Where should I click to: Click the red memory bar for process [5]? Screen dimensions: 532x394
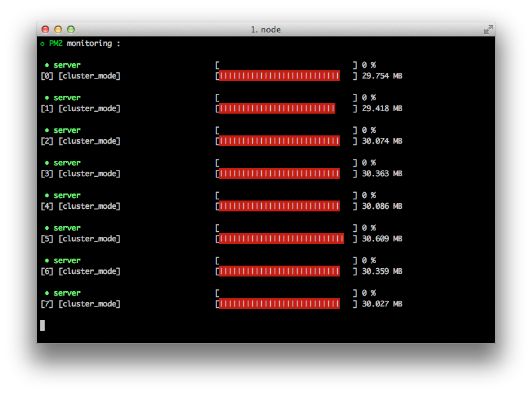[282, 239]
